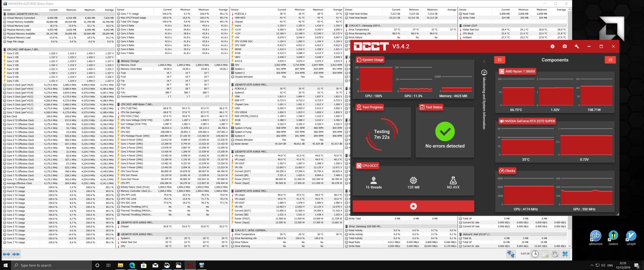Shrink sensor columns with inward arrows button
Viewport: 644px width, 270px height.
(x=16, y=254)
